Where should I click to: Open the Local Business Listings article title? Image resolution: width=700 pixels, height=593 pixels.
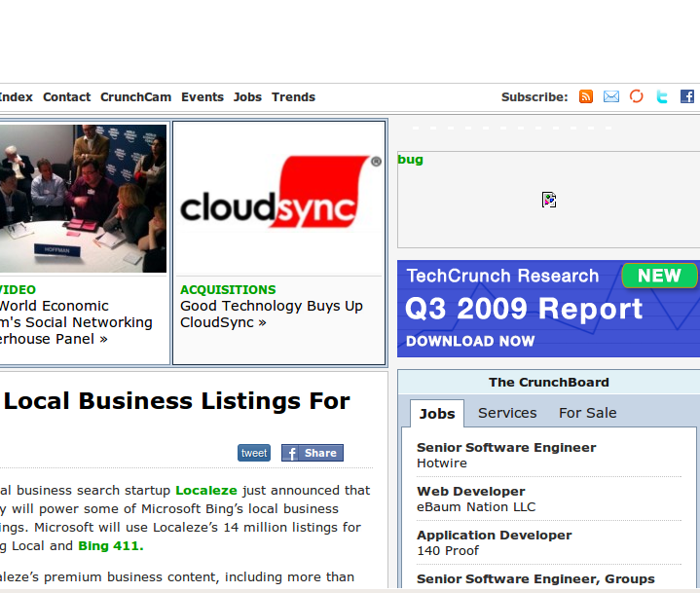pos(176,401)
